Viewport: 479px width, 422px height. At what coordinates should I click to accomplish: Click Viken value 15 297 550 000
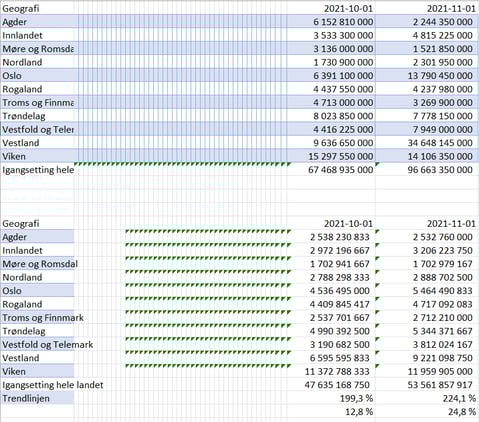tap(340, 156)
